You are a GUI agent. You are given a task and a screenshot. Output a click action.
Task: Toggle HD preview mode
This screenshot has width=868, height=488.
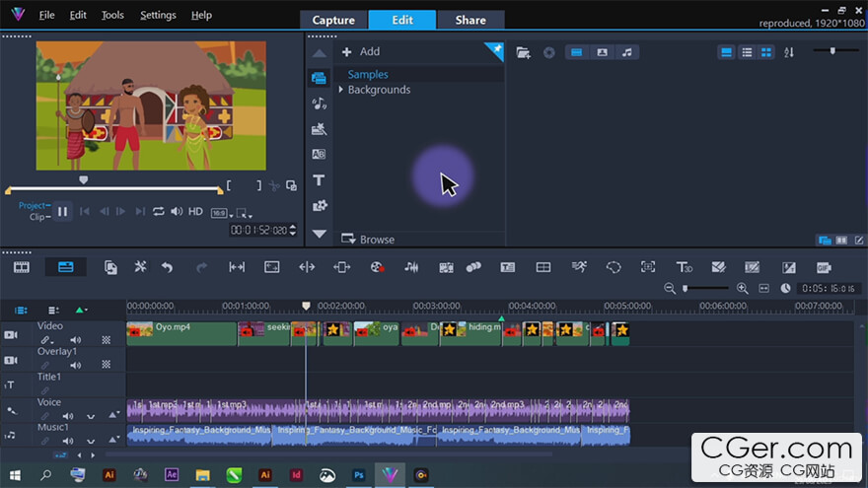[195, 211]
